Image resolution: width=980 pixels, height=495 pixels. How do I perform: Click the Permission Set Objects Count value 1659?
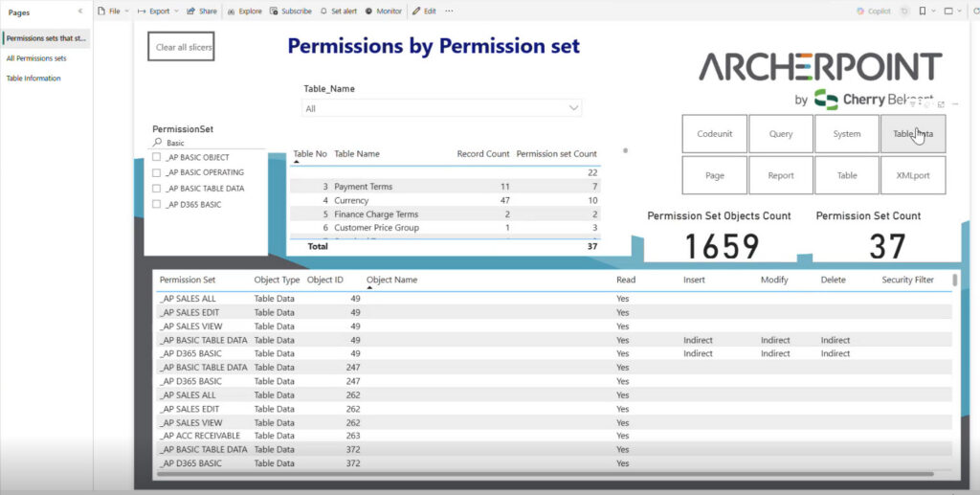click(722, 246)
